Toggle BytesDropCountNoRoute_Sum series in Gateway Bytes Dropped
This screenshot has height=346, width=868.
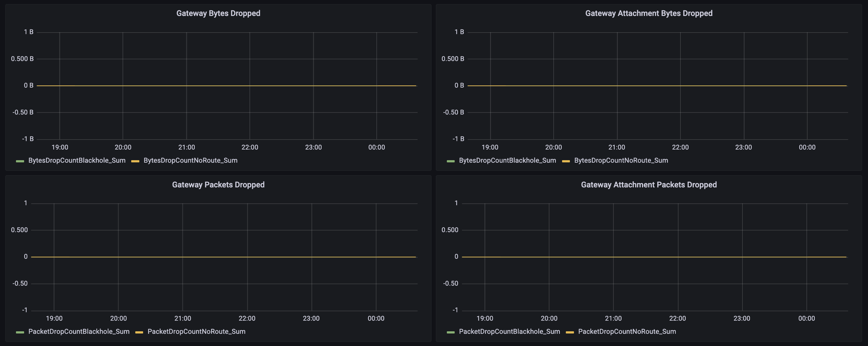tap(190, 160)
